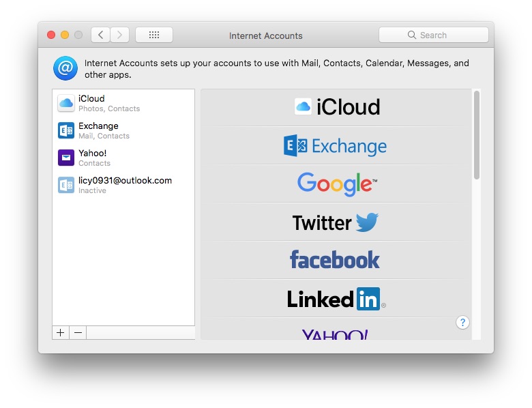Select iCloud account name in list
532x408 pixels.
pos(91,98)
